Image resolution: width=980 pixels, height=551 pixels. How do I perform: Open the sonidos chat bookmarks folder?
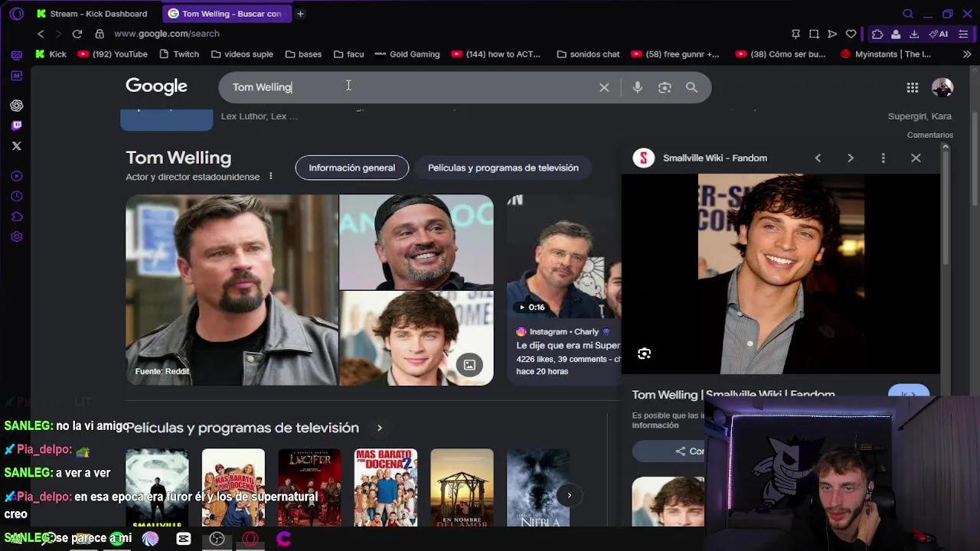pyautogui.click(x=588, y=54)
